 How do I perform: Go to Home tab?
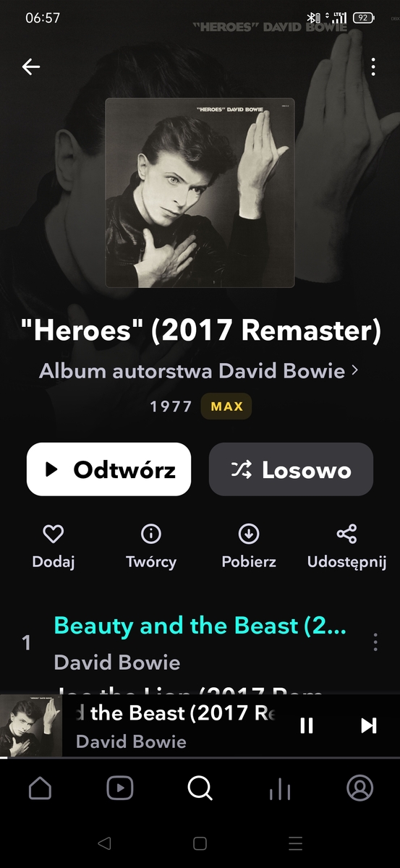pyautogui.click(x=40, y=788)
